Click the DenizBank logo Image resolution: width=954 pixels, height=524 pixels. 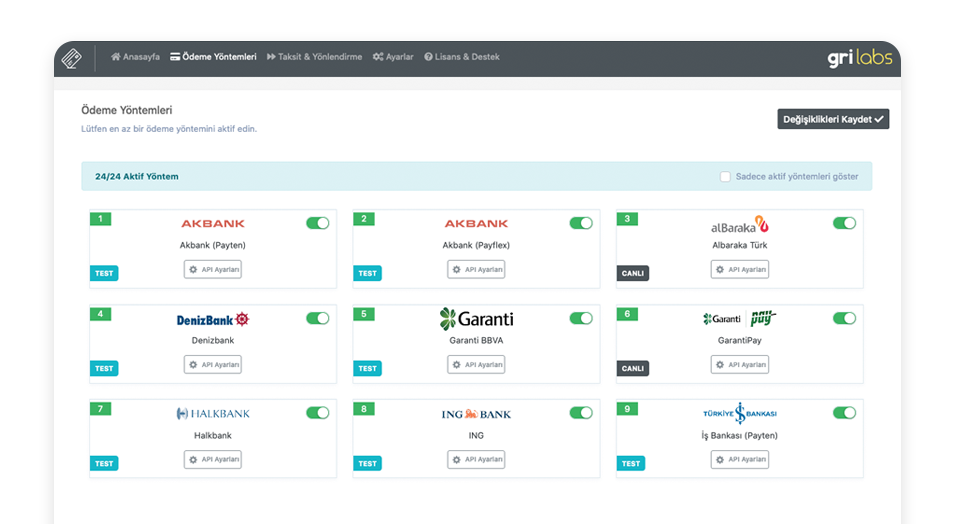[x=213, y=320]
